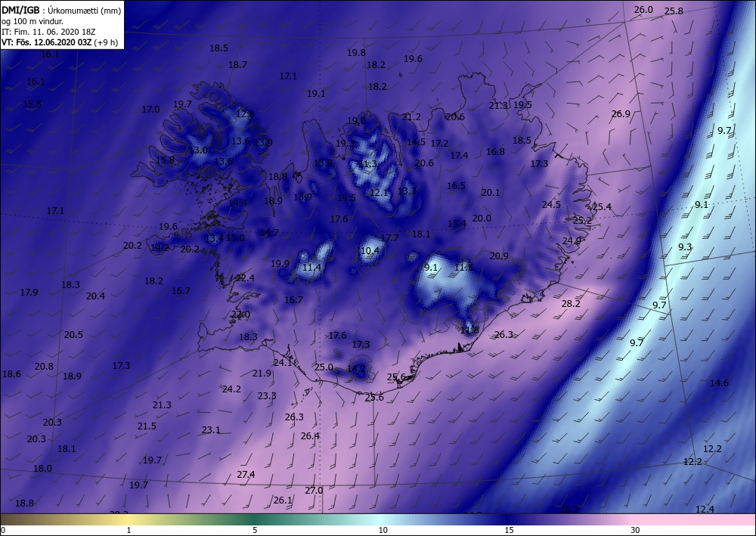The width and height of the screenshot is (756, 536).
Task: Click the map value 26.4
Action: pyautogui.click(x=310, y=436)
